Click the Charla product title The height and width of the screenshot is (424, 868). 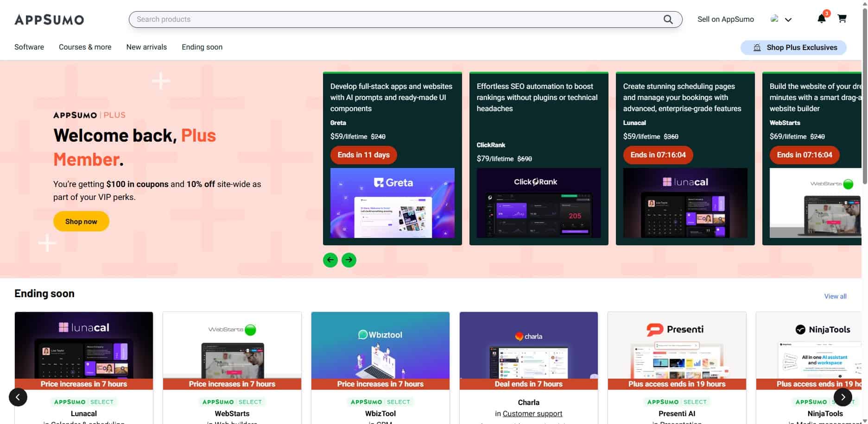(529, 403)
